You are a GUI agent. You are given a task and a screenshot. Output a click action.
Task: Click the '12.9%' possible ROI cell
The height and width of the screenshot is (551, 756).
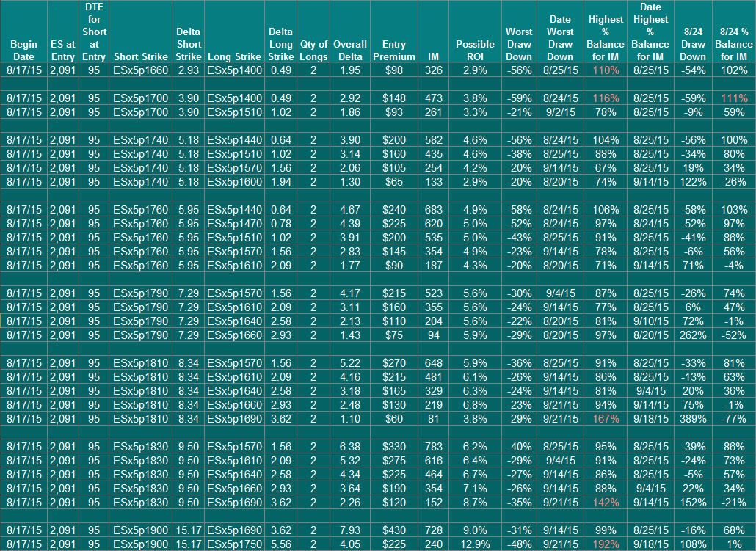tap(475, 544)
